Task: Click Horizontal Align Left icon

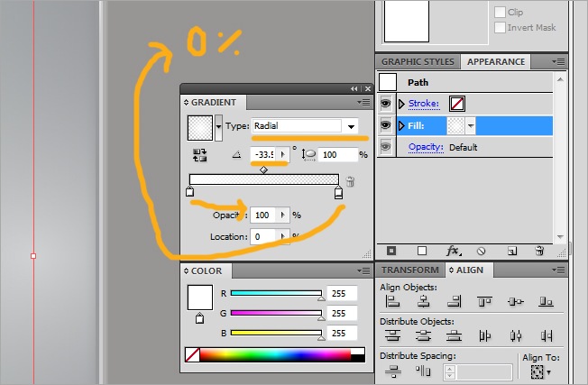Action: 392,301
